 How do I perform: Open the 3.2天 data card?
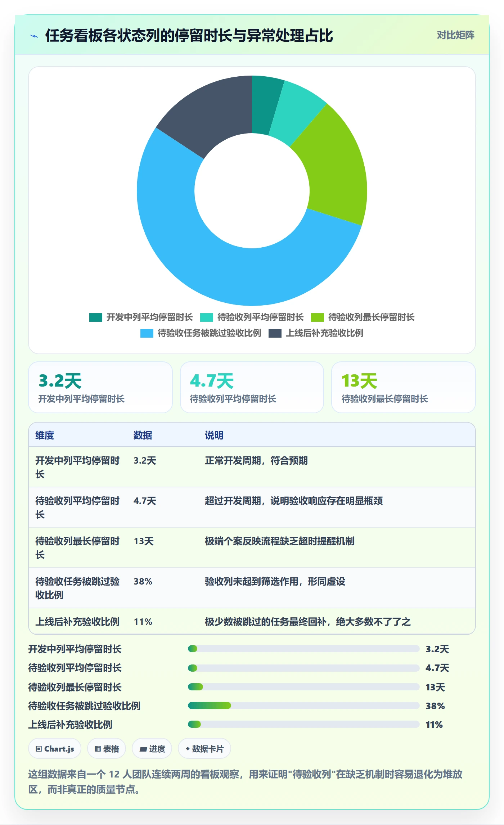click(100, 387)
